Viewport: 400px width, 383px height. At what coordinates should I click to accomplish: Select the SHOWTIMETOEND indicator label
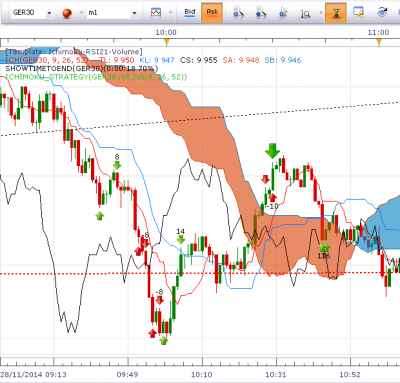(82, 68)
